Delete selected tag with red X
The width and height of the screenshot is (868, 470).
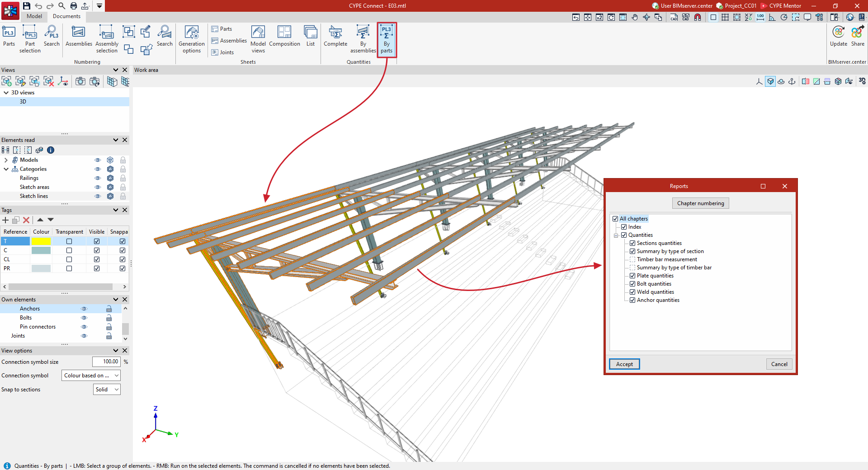[x=26, y=220]
